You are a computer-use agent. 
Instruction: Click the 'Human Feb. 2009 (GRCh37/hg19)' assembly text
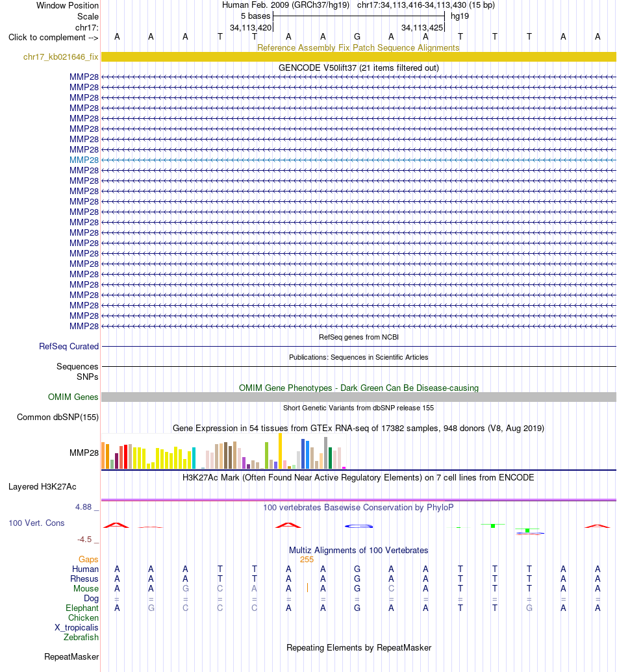point(286,5)
